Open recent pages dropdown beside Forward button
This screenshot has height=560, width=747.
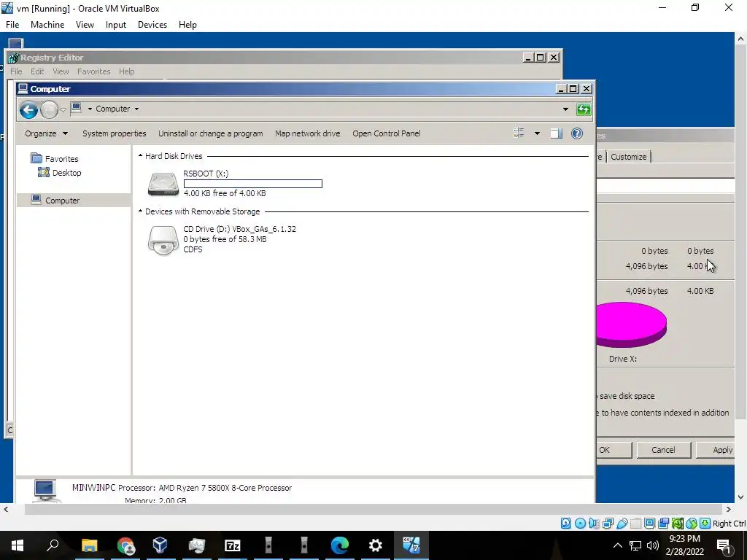[x=63, y=110]
